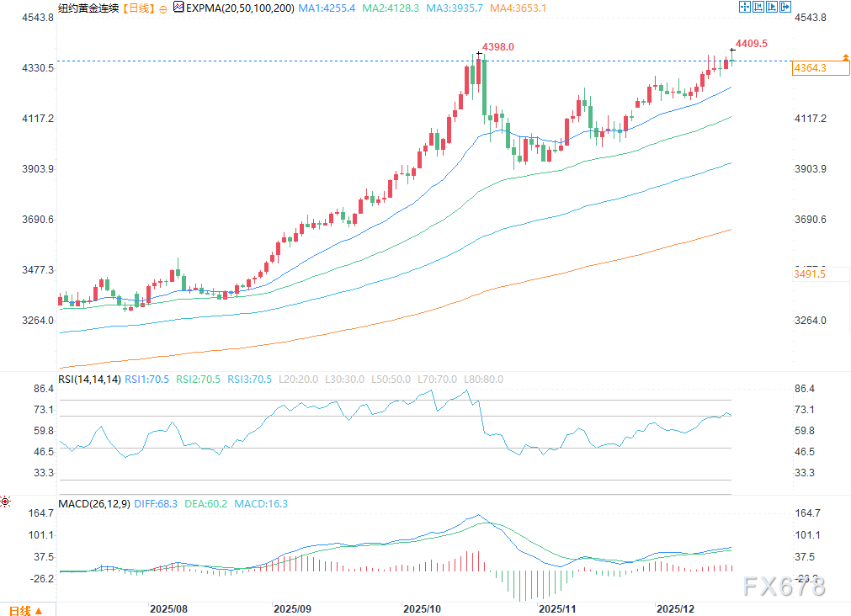Click the 4364.3 current price tag
Image resolution: width=851 pixels, height=616 pixels.
pyautogui.click(x=810, y=68)
